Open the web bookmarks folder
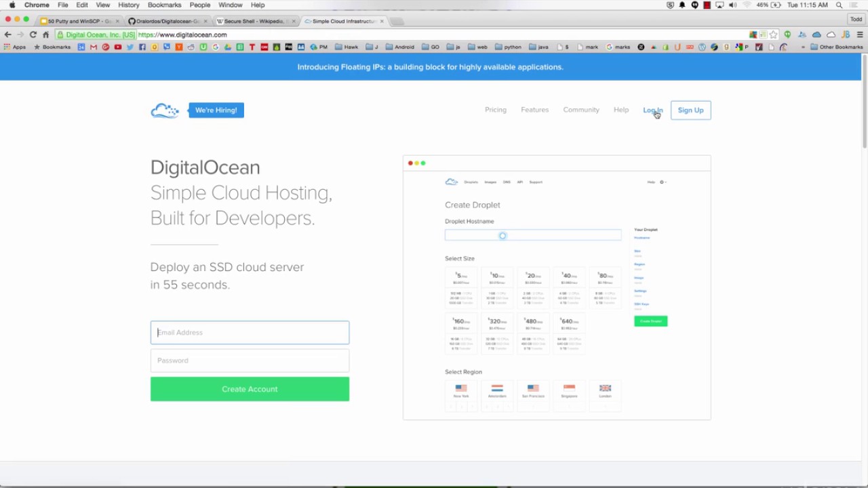This screenshot has width=868, height=488. click(477, 47)
